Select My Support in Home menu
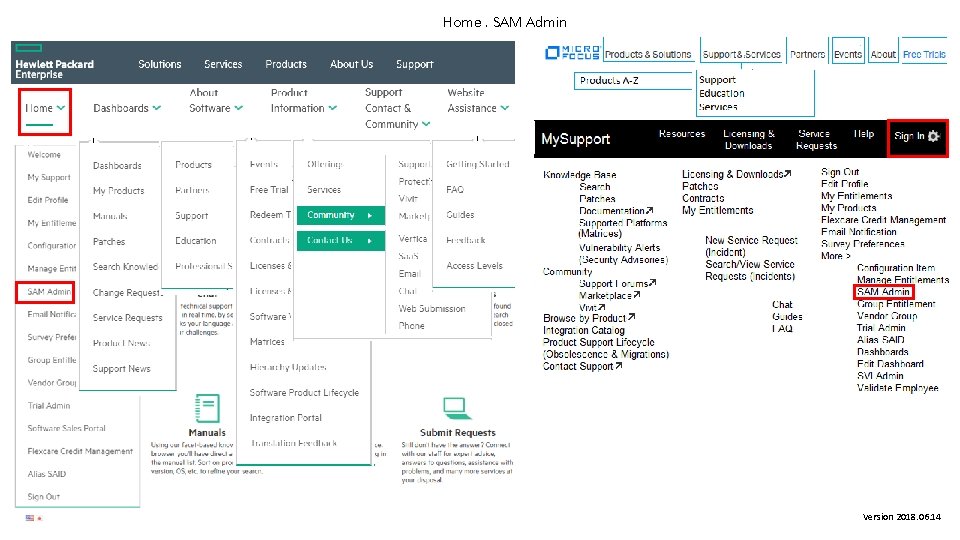 pyautogui.click(x=49, y=178)
